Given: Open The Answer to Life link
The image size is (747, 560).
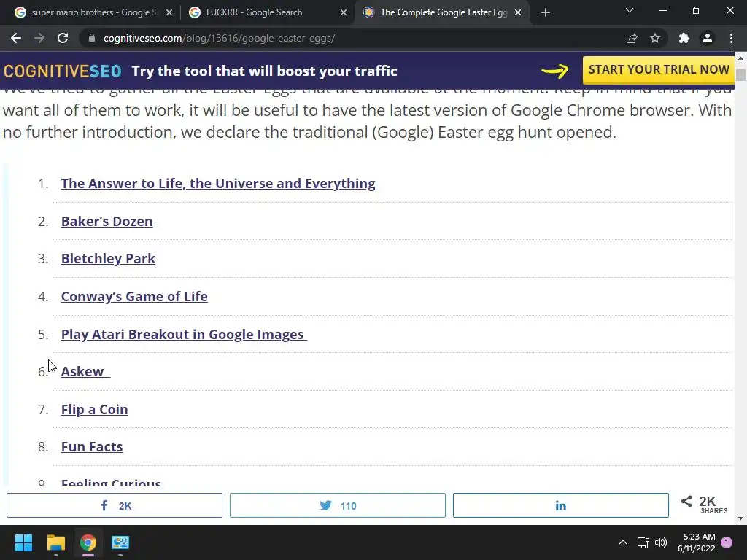Looking at the screenshot, I should (218, 183).
